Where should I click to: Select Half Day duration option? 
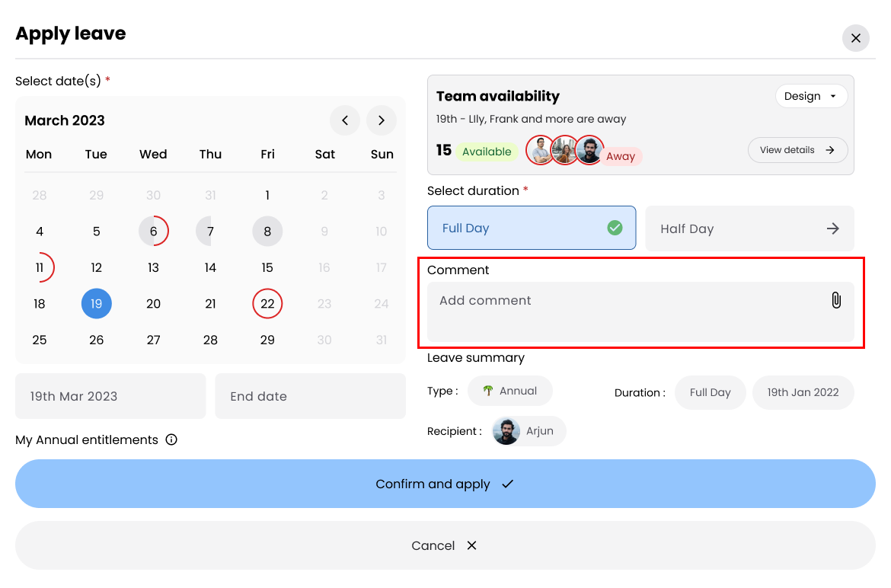point(749,228)
